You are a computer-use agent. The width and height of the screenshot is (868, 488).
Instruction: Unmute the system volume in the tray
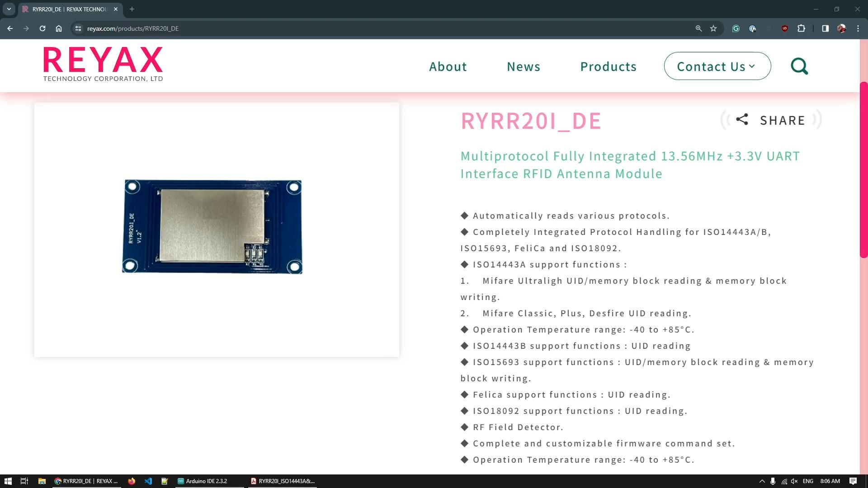click(793, 481)
